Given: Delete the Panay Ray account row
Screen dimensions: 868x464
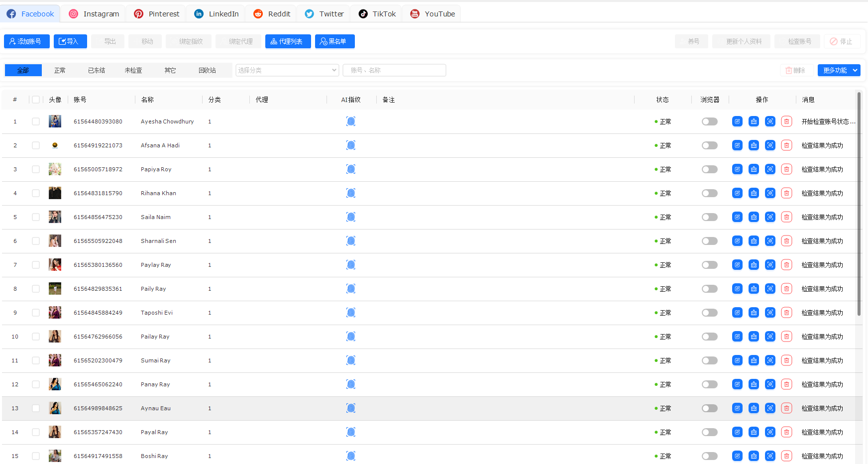Looking at the screenshot, I should click(x=786, y=384).
